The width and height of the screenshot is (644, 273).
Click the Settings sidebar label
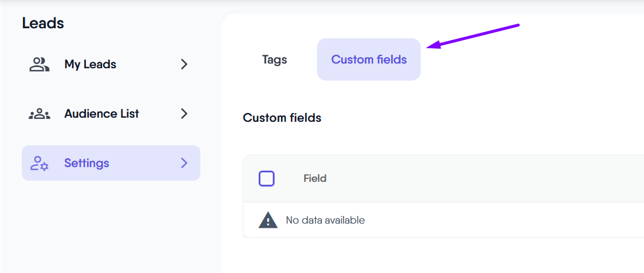(87, 163)
